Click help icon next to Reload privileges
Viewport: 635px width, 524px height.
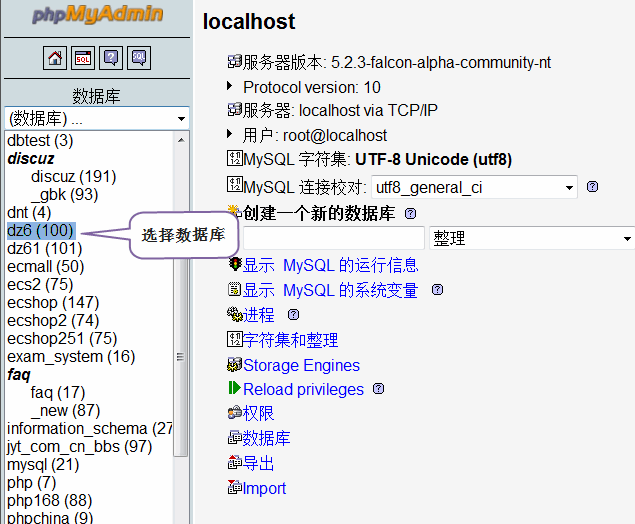378,389
